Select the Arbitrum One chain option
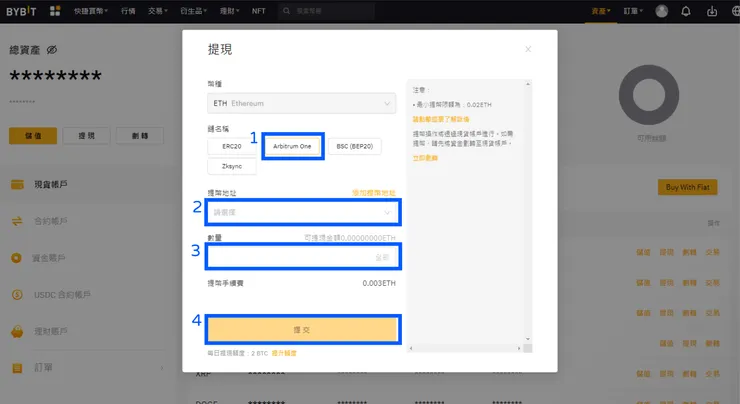 (x=292, y=146)
